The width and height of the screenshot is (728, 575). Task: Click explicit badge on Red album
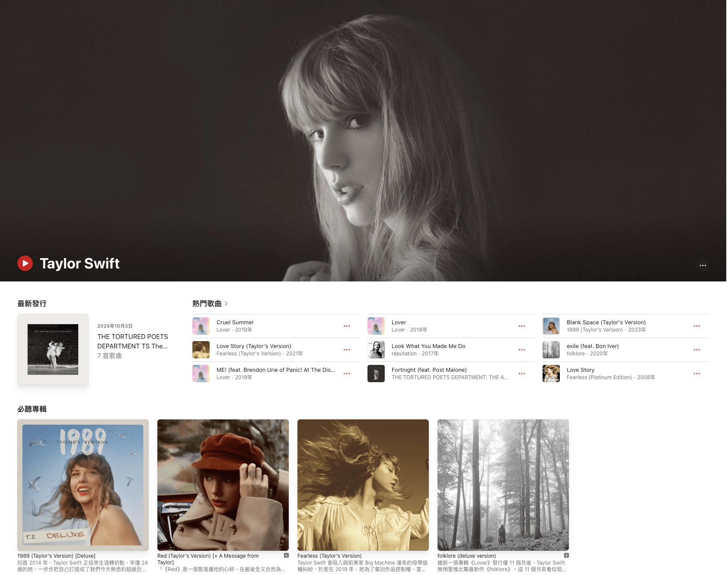(286, 556)
